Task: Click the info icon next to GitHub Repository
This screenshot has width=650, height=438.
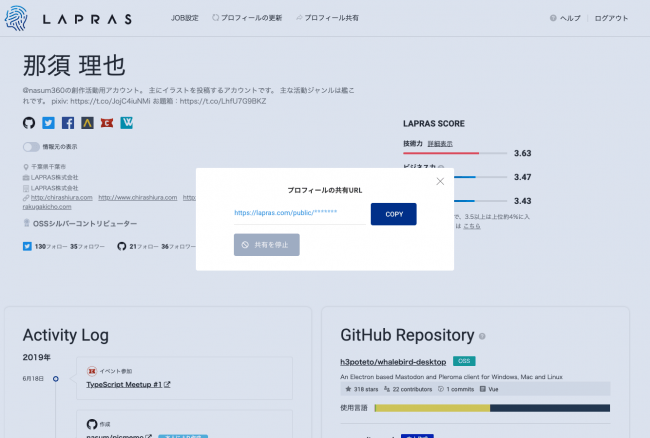Action: coord(482,336)
